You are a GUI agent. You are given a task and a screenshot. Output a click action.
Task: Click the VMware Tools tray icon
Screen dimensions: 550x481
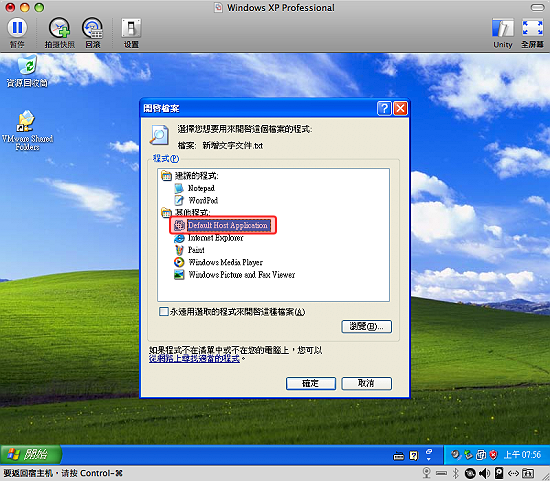pyautogui.click(x=481, y=455)
